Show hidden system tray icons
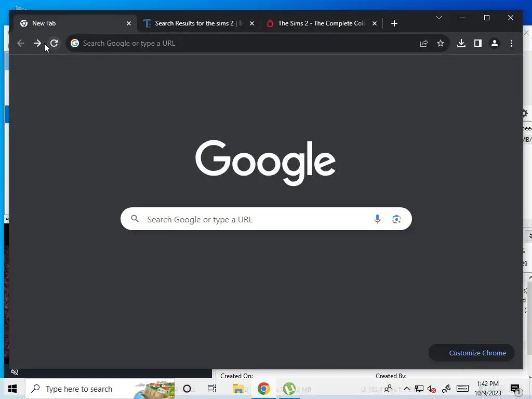 point(406,389)
